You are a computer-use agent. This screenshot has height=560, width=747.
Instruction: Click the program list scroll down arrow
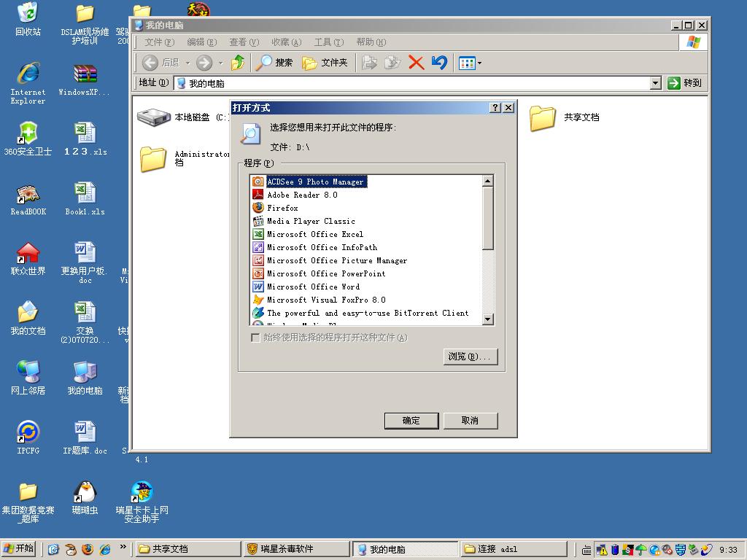tap(487, 319)
